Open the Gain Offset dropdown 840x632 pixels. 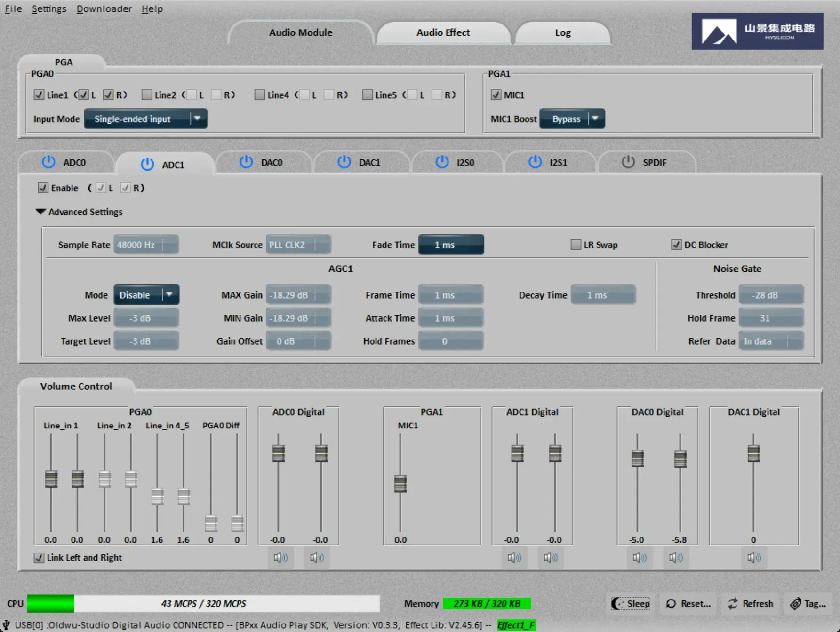299,341
